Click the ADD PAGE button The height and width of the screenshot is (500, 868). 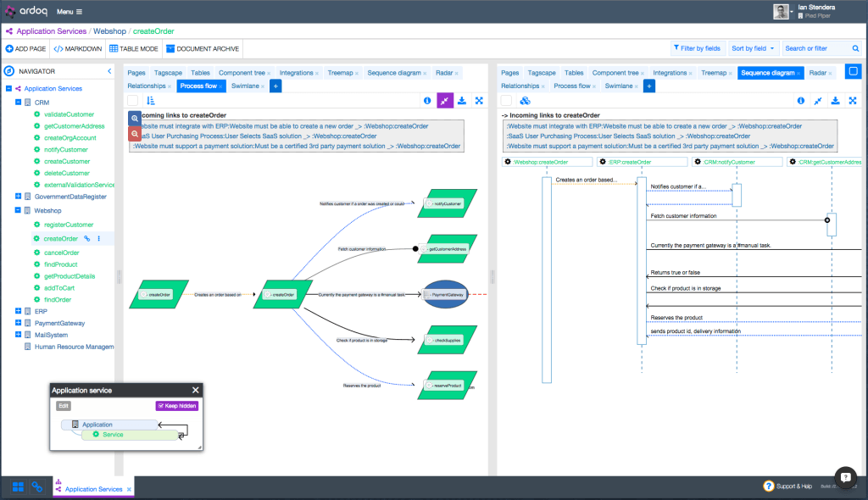pyautogui.click(x=25, y=48)
